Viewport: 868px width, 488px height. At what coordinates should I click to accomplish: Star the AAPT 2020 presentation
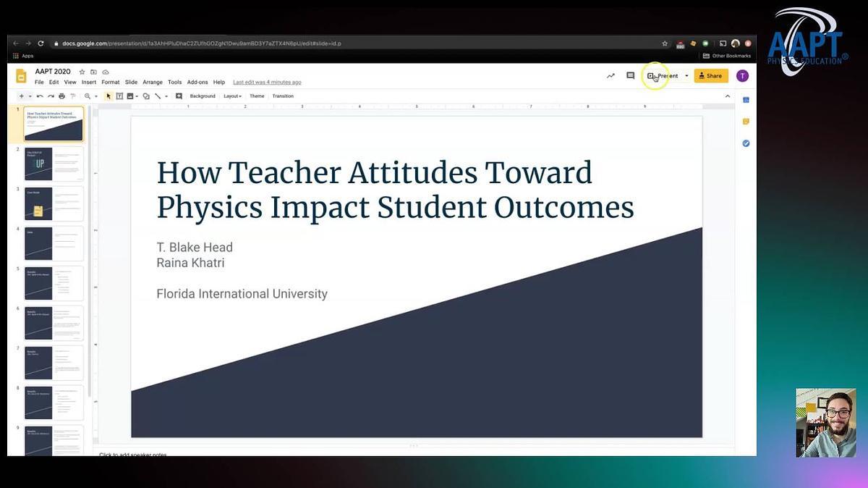tap(82, 72)
